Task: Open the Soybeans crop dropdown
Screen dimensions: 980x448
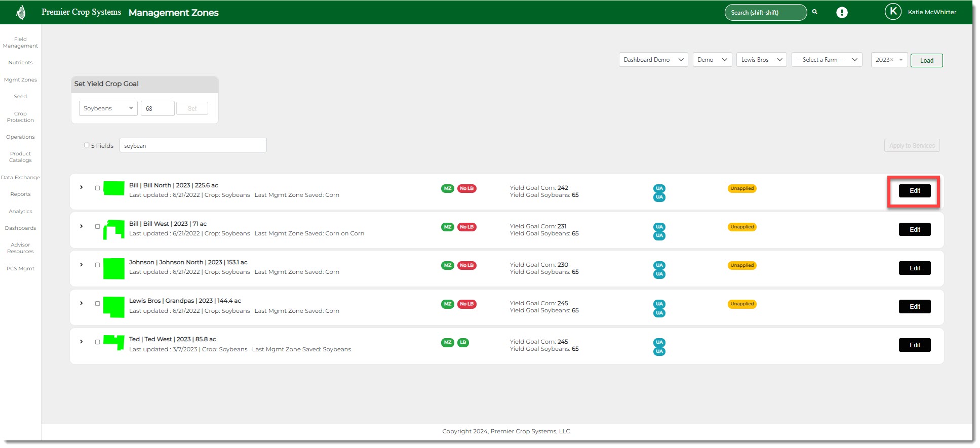Action: tap(108, 108)
